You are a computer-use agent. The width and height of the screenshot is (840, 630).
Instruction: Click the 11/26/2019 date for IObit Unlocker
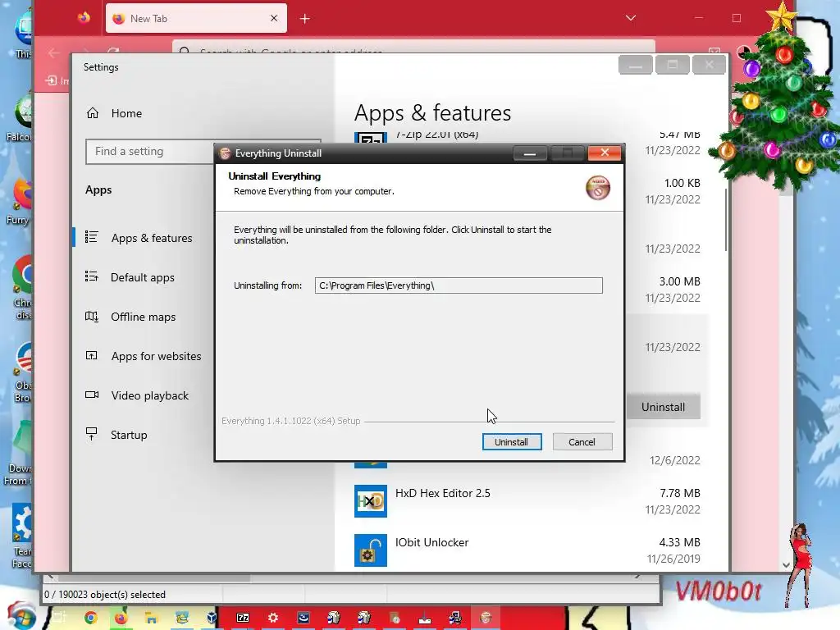(673, 559)
